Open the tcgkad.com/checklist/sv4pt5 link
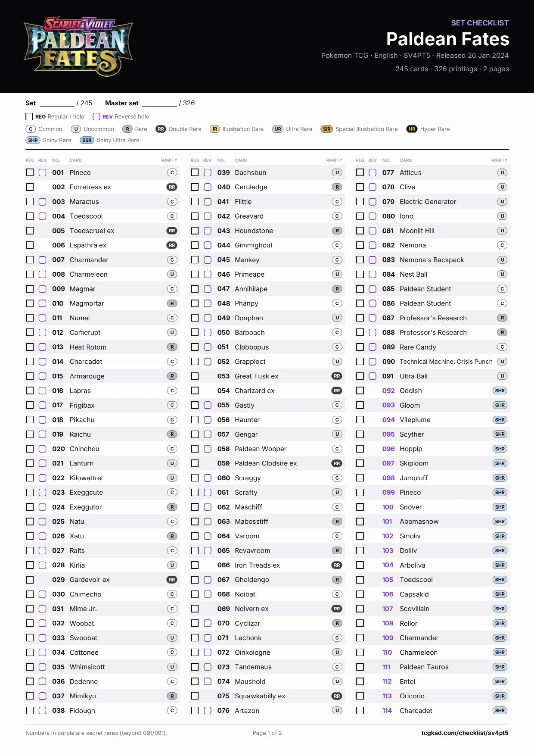Image resolution: width=534 pixels, height=756 pixels. pyautogui.click(x=465, y=733)
